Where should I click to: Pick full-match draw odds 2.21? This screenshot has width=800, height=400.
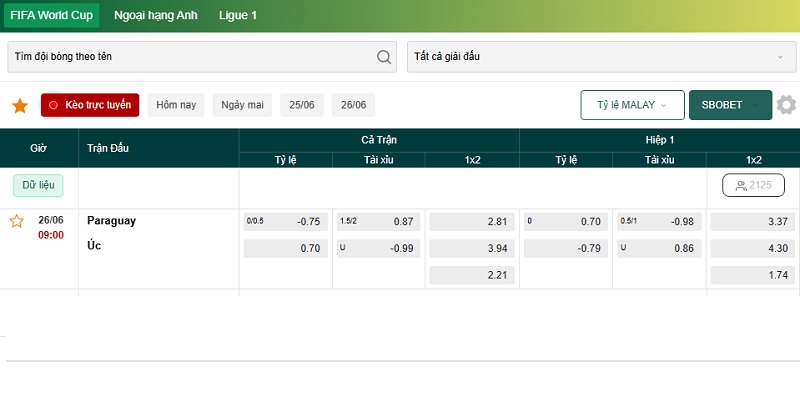472,275
